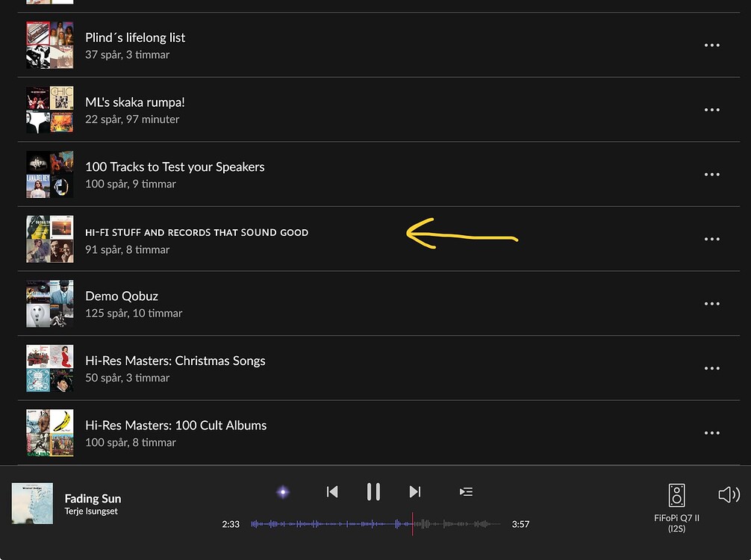This screenshot has width=751, height=560.
Task: Open options for Plind's lifelong list
Action: [711, 46]
